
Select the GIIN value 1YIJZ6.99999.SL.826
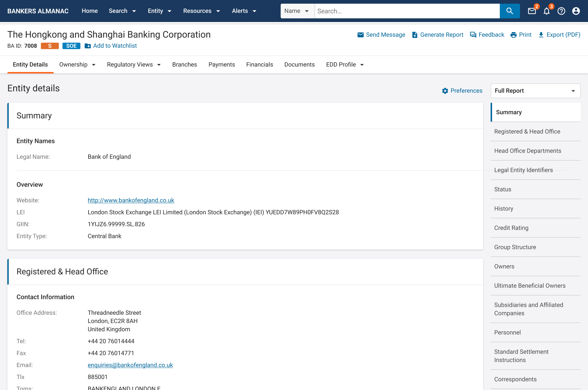(x=116, y=224)
